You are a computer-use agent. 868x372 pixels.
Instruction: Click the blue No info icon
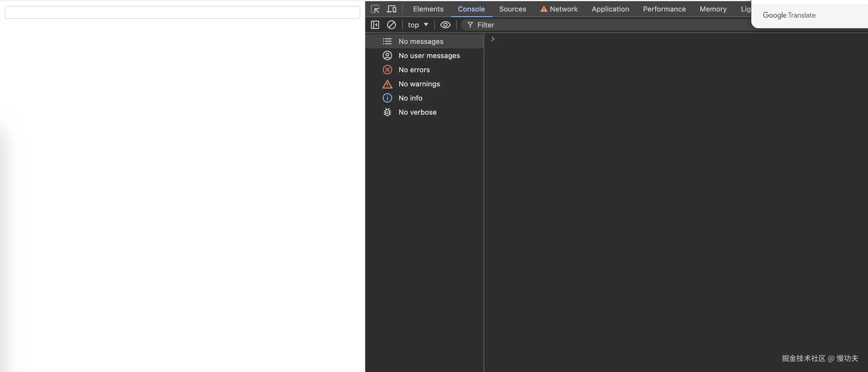(x=387, y=98)
